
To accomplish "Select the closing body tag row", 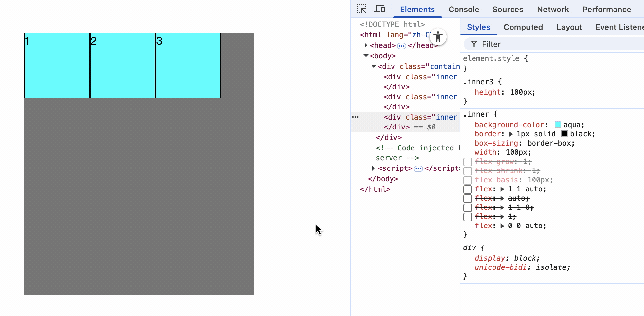I will point(405,179).
